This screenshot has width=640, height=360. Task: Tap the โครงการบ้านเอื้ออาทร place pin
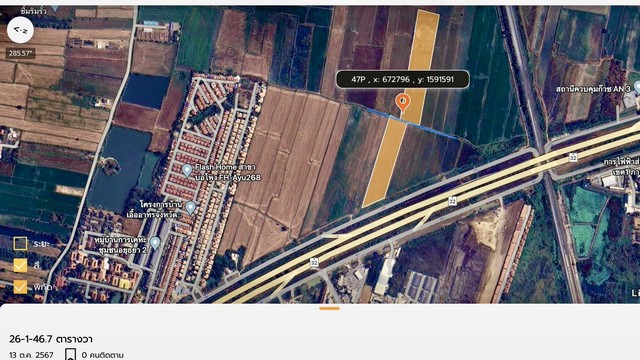pyautogui.click(x=190, y=208)
